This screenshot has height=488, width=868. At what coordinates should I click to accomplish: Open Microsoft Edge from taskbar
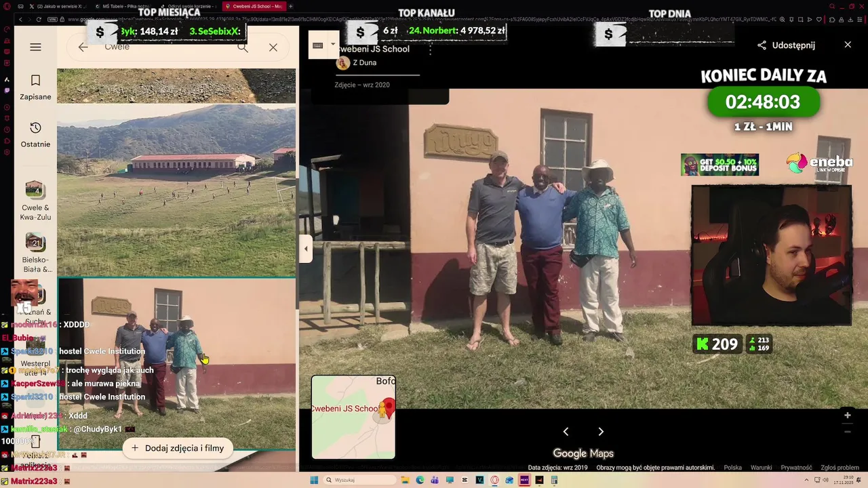(x=420, y=480)
